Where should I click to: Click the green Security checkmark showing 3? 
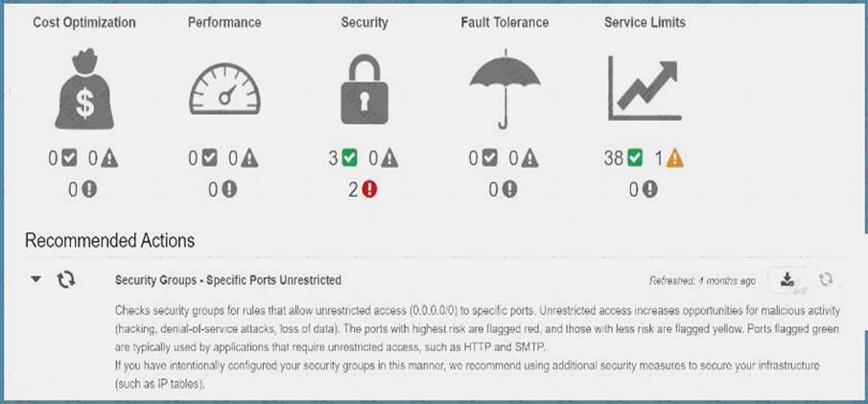(x=349, y=158)
